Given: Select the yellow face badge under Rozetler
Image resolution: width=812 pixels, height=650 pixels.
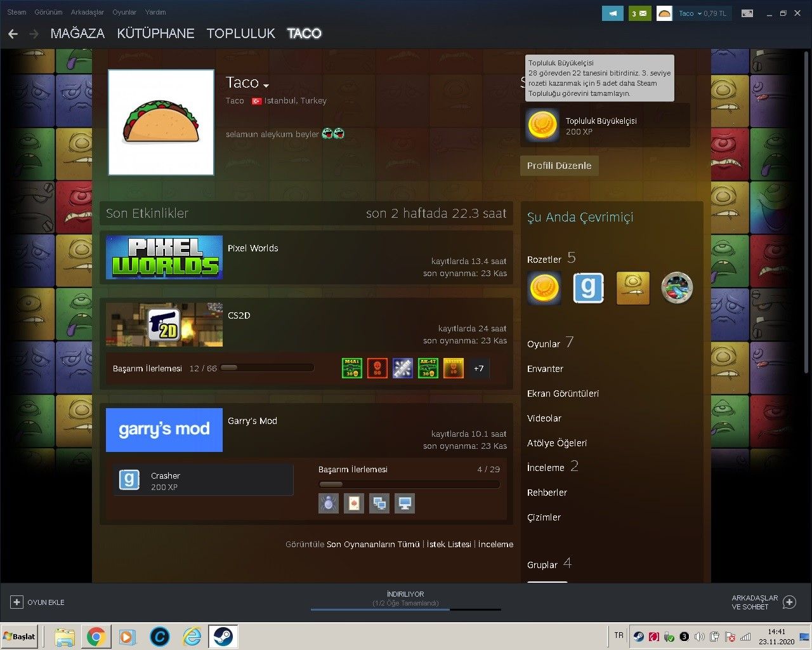Looking at the screenshot, I should point(632,288).
